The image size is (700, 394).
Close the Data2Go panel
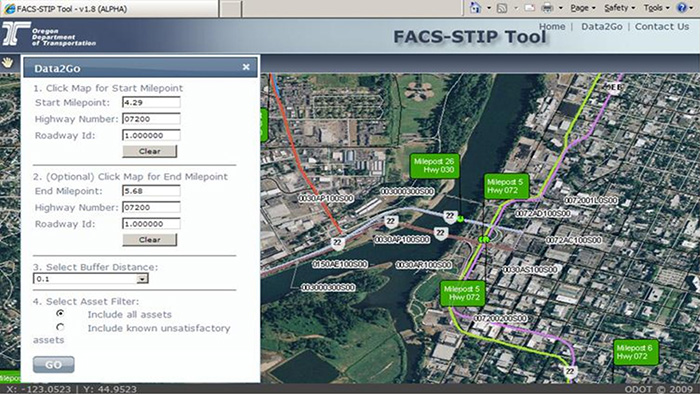[x=246, y=67]
